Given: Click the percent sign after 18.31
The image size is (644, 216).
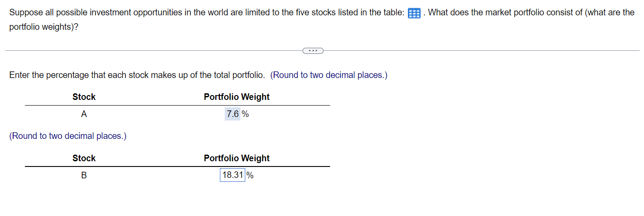Looking at the screenshot, I should [x=250, y=175].
